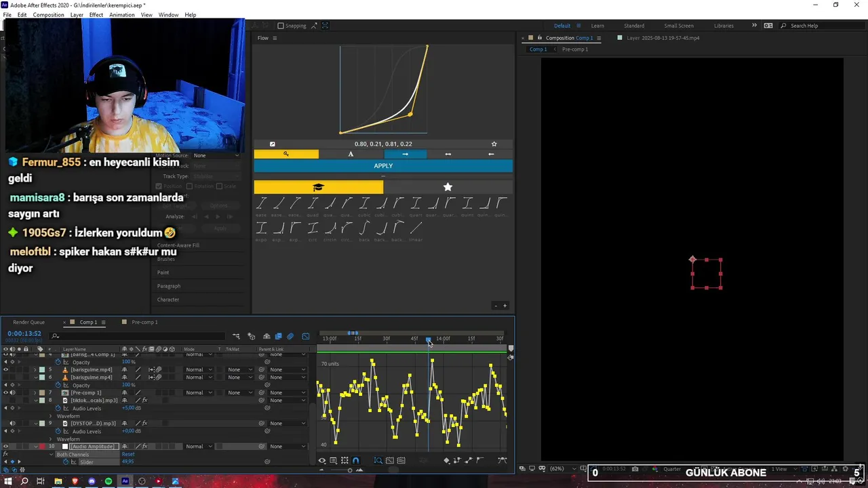The height and width of the screenshot is (488, 868).
Task: Click graph editor show-properties eye icon
Action: click(322, 461)
